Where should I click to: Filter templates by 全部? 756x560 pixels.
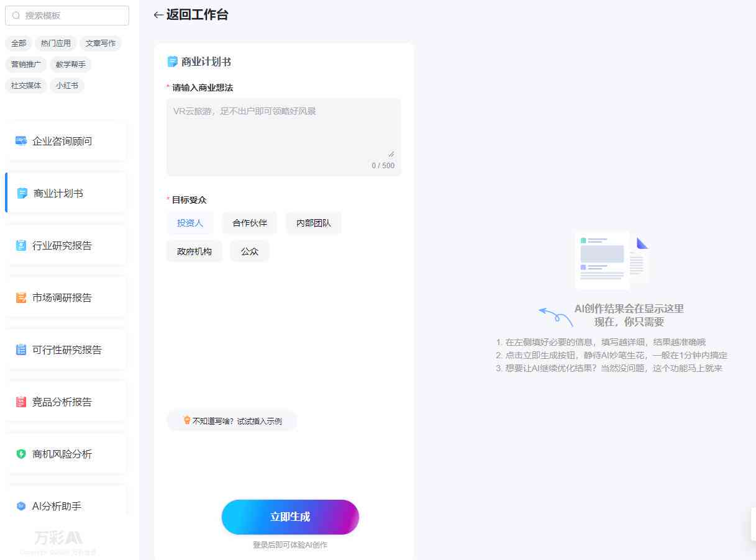click(x=19, y=43)
